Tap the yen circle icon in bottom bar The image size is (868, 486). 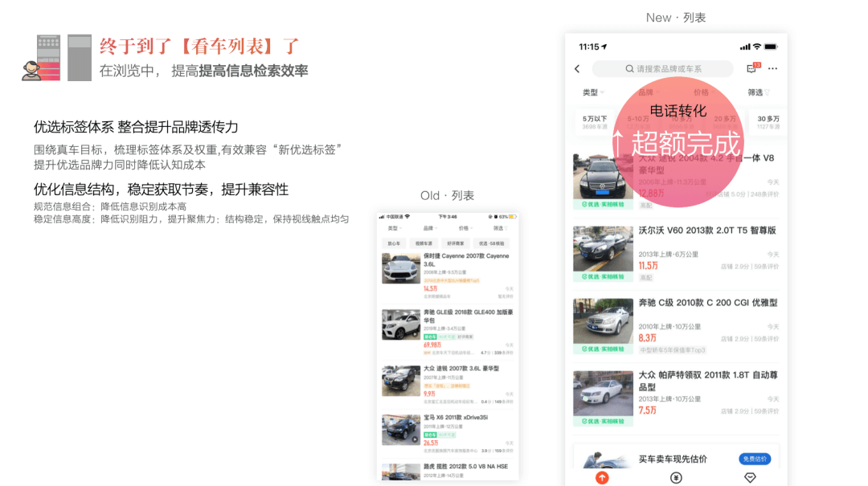click(676, 478)
